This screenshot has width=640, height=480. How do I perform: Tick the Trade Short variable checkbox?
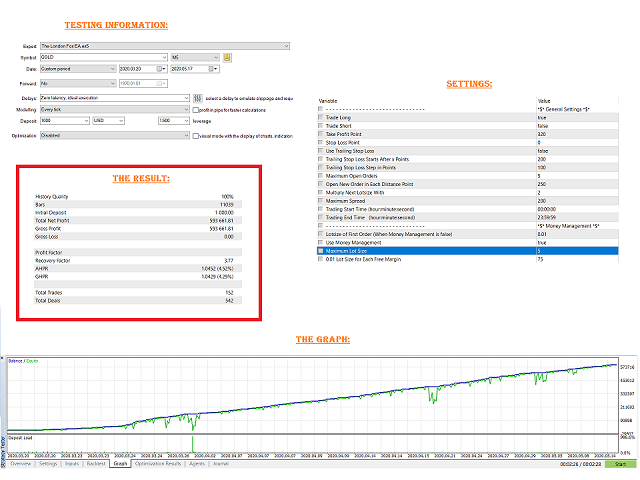coord(320,126)
